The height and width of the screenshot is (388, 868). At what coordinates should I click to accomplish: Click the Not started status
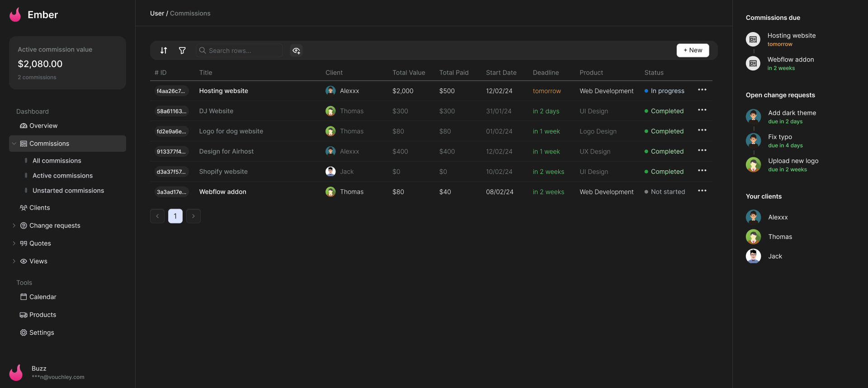pos(665,192)
